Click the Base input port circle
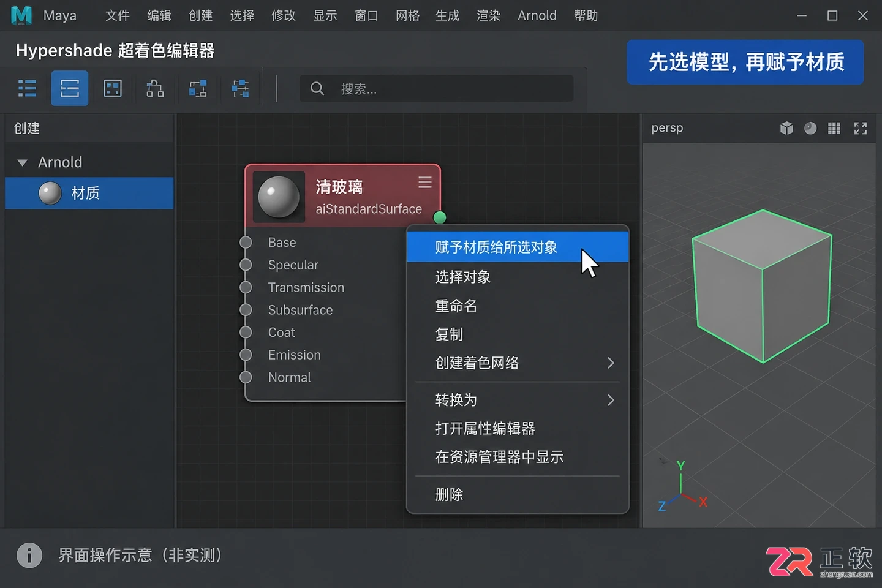The width and height of the screenshot is (882, 588). click(246, 243)
